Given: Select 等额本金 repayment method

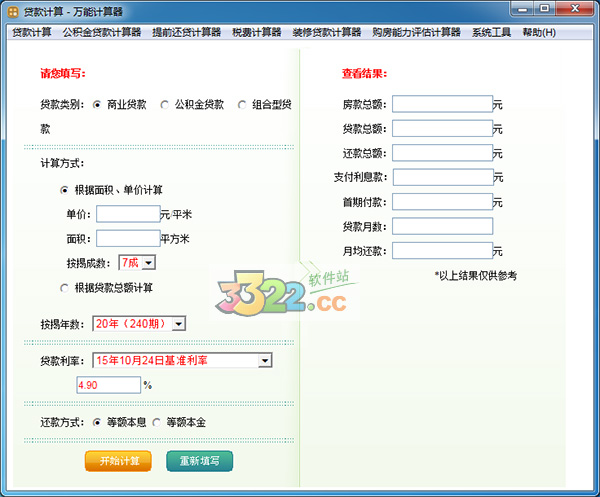Looking at the screenshot, I should [157, 422].
